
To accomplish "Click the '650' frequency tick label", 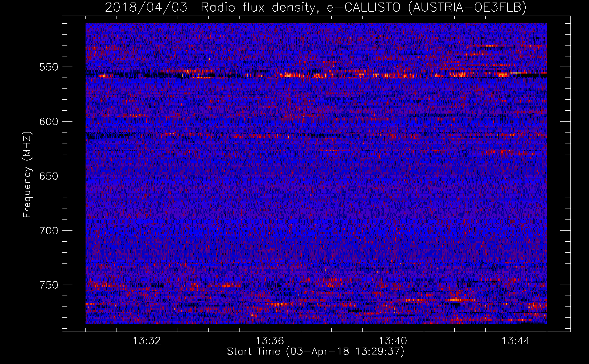I will click(x=49, y=176).
